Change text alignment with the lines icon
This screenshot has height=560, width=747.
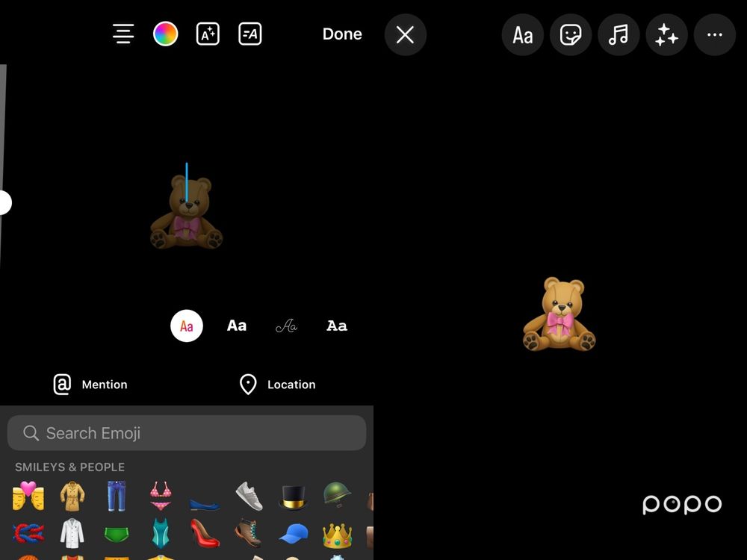pos(123,34)
